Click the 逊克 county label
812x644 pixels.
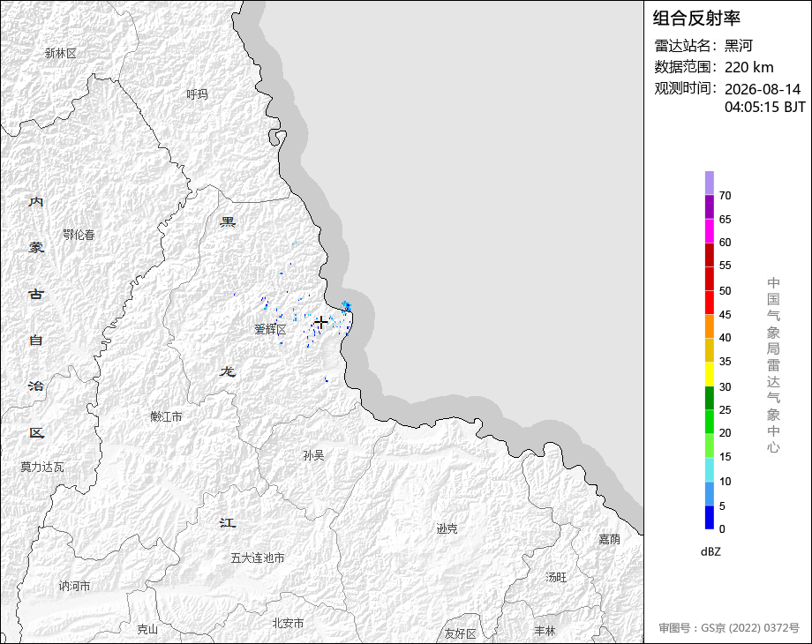click(447, 528)
